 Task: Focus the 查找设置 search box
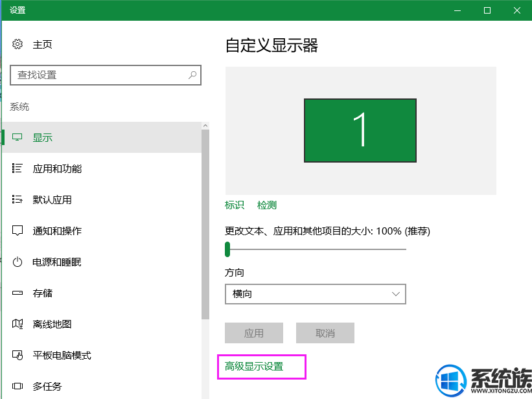tap(106, 75)
